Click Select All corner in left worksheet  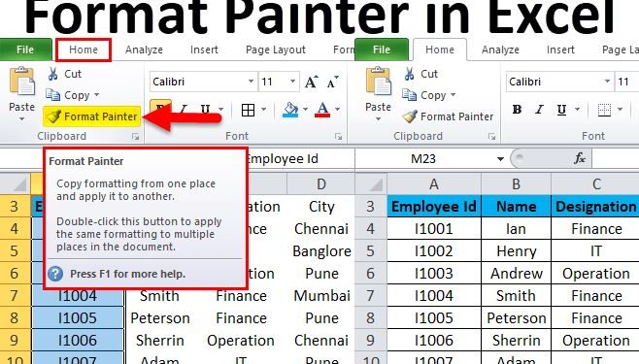click(15, 184)
